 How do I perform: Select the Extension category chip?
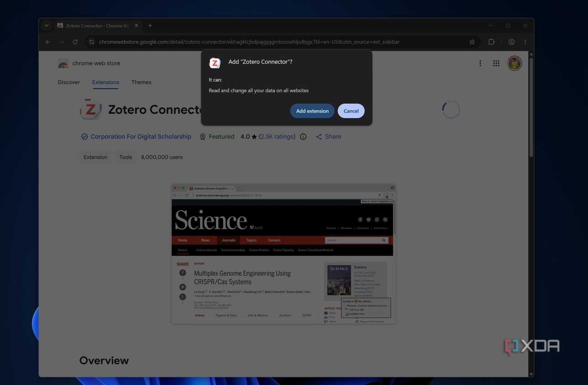coord(95,157)
